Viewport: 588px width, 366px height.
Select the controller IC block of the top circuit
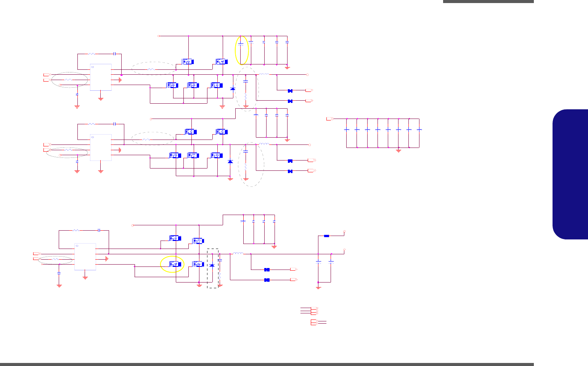pos(101,77)
